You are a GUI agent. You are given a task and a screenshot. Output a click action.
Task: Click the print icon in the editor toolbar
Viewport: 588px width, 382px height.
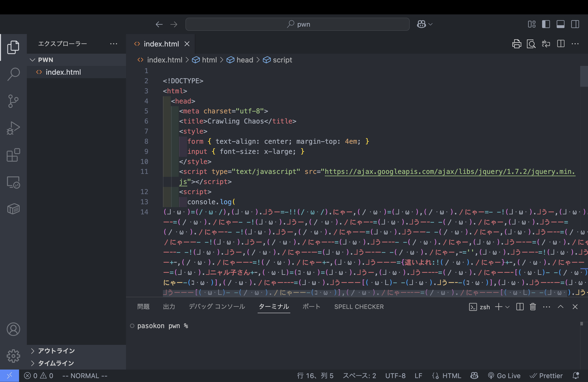click(517, 44)
